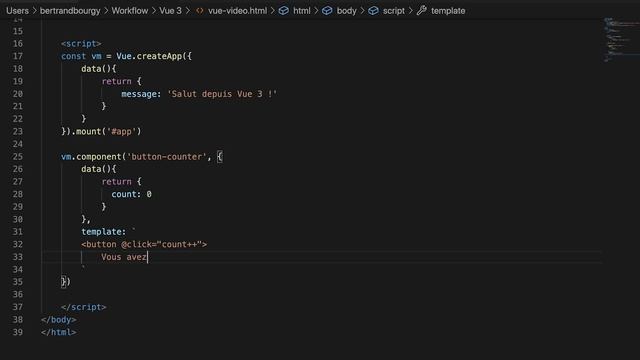Click const keyword on line 17
The height and width of the screenshot is (360, 640).
pos(73,56)
